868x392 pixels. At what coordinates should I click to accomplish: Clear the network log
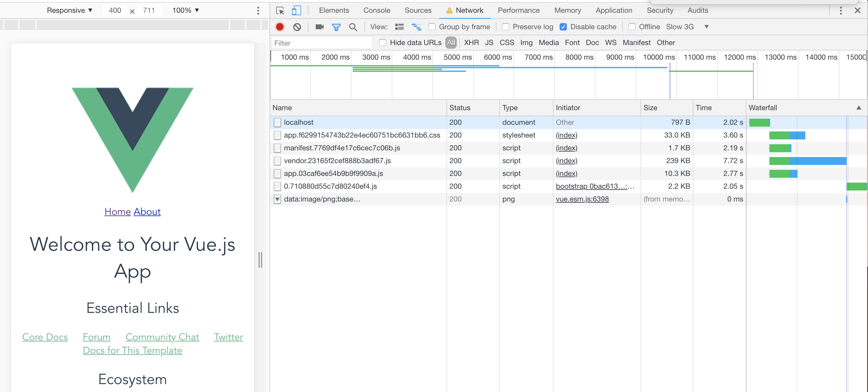click(x=297, y=27)
